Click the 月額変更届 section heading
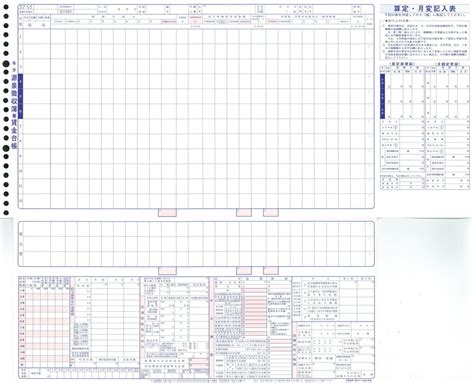 [x=448, y=64]
